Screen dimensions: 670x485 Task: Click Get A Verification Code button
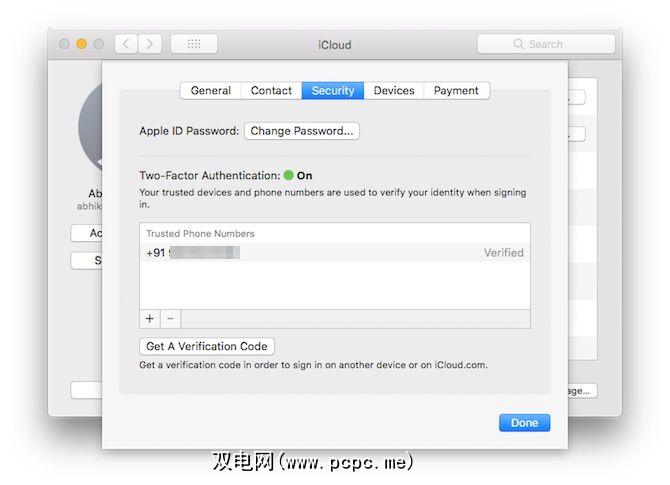(x=207, y=346)
